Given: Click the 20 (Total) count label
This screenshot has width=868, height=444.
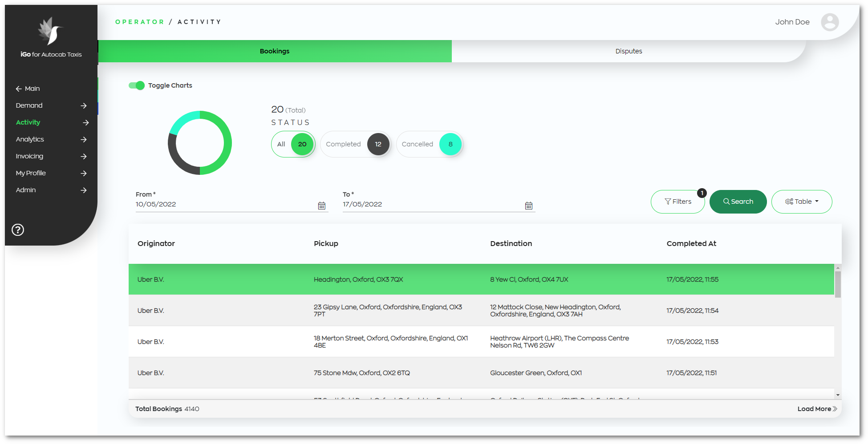Looking at the screenshot, I should (288, 109).
